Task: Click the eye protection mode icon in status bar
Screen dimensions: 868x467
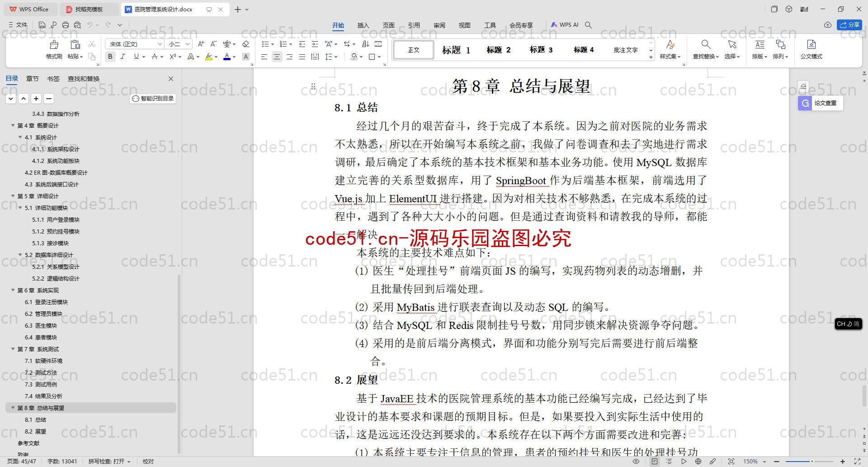Action: [x=636, y=461]
